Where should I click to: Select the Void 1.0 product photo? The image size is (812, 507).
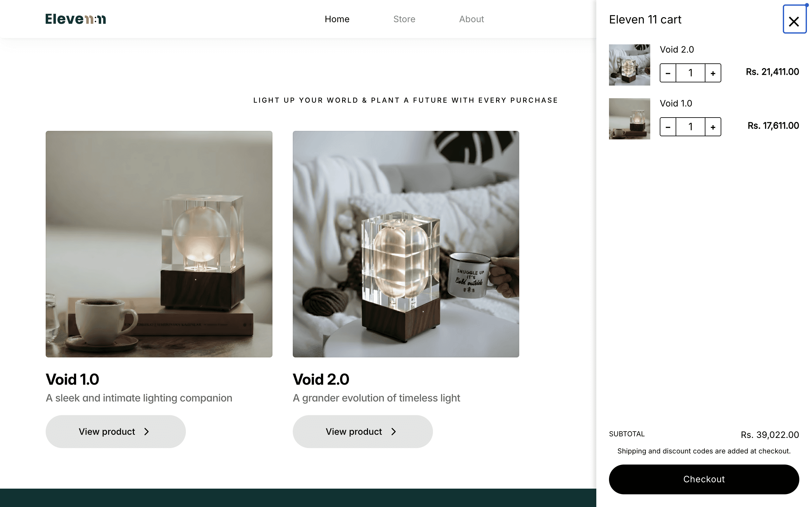pos(159,244)
